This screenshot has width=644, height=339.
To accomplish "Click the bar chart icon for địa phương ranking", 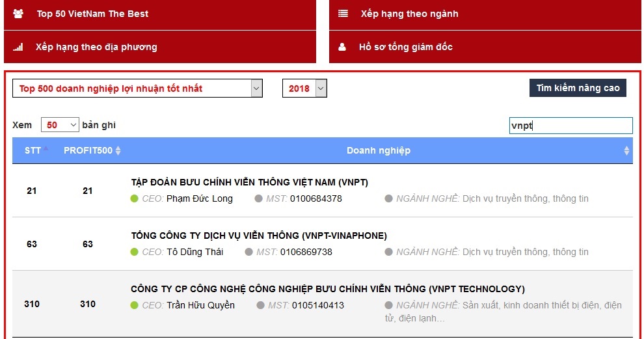I will [x=18, y=47].
